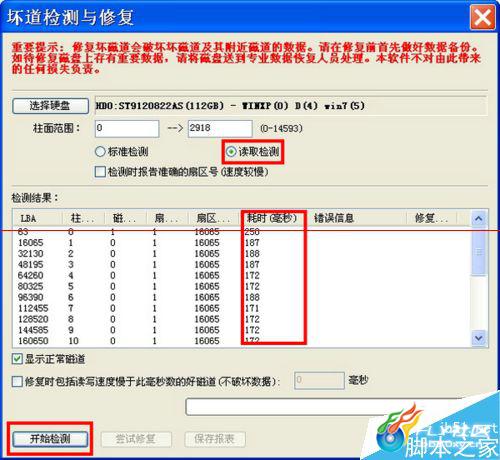Click the results list scroll down arrow

click(479, 338)
